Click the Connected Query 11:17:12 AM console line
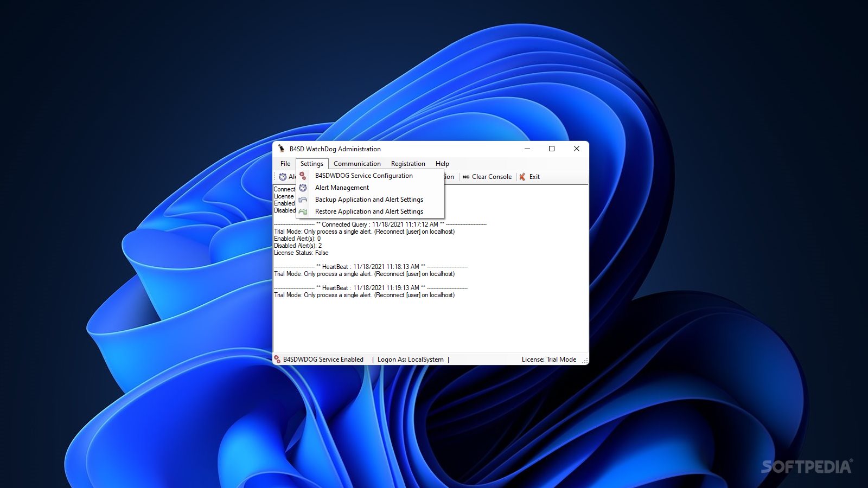The width and height of the screenshot is (868, 488). click(x=380, y=224)
